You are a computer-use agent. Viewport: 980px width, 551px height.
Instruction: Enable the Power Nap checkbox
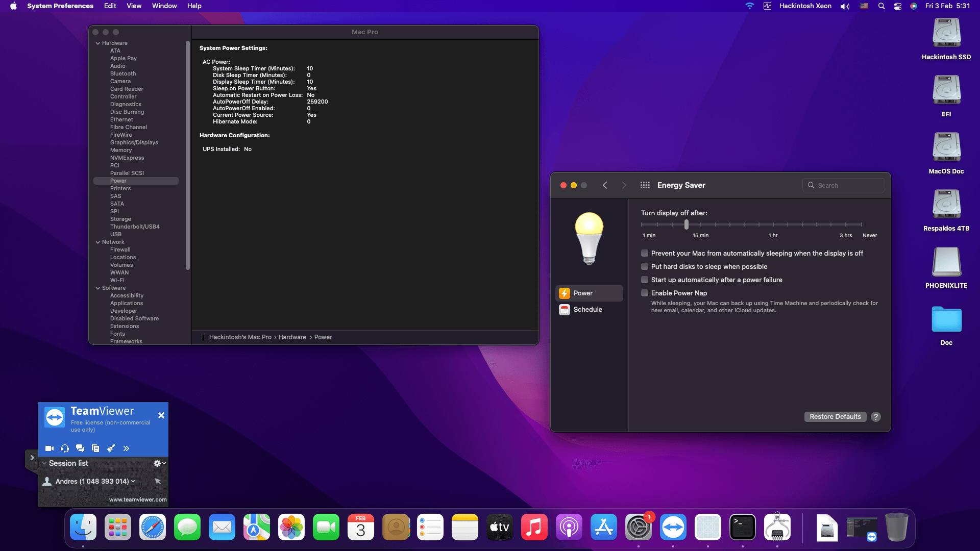click(x=645, y=293)
